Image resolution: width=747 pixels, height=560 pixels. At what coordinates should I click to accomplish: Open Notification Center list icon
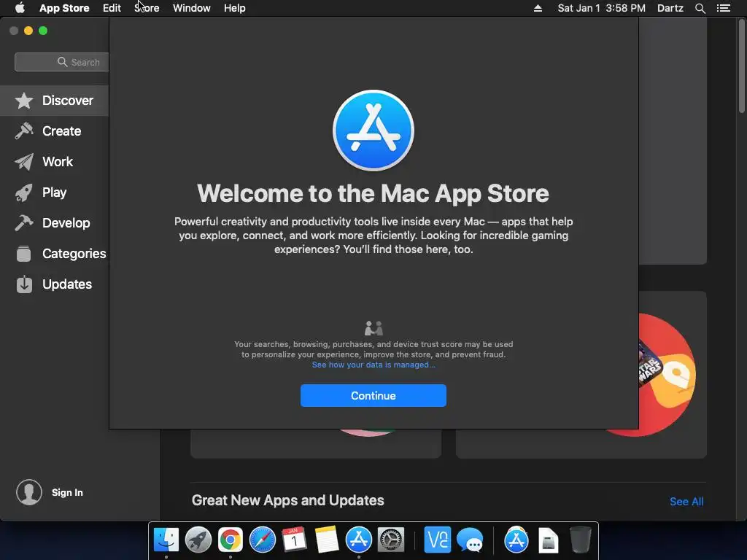point(723,8)
